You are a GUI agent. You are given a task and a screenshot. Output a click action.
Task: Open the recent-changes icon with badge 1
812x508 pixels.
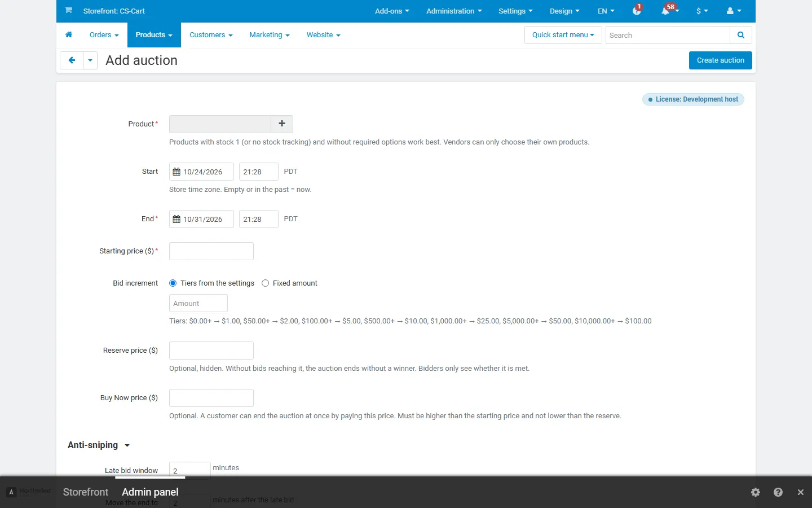pos(637,11)
